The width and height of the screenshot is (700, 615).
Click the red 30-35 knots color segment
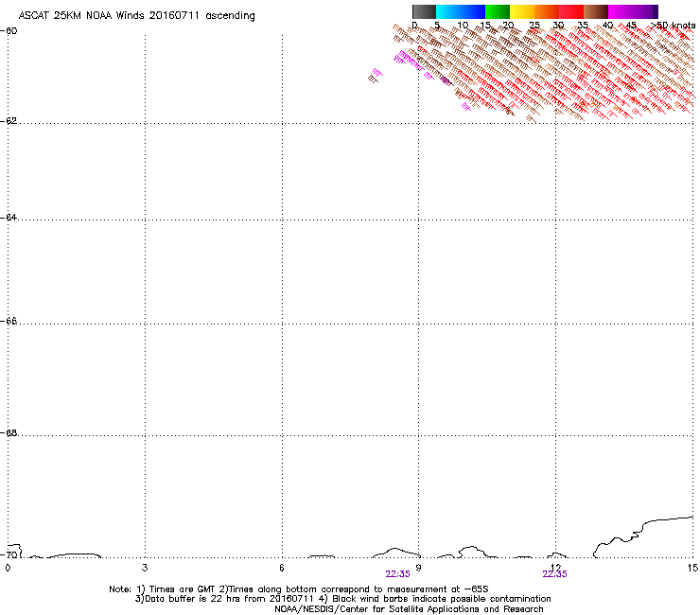pos(571,11)
